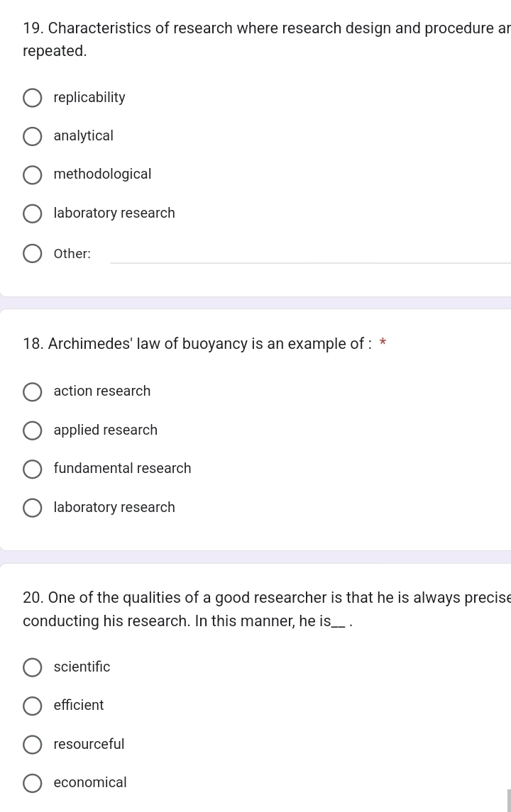This screenshot has height=812, width=511.
Task: Pick the 'resourceful' radio button
Action: [x=32, y=744]
